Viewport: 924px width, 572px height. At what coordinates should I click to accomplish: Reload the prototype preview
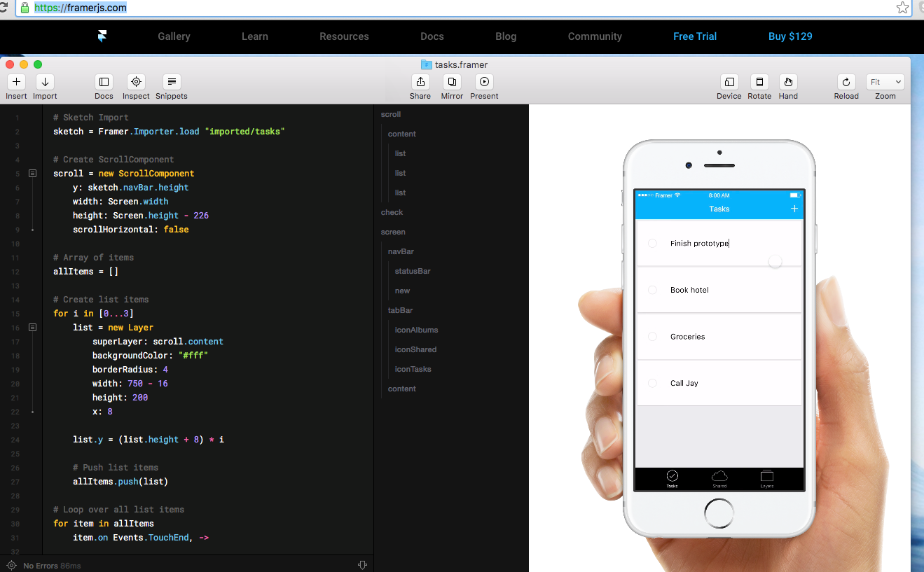coord(846,82)
